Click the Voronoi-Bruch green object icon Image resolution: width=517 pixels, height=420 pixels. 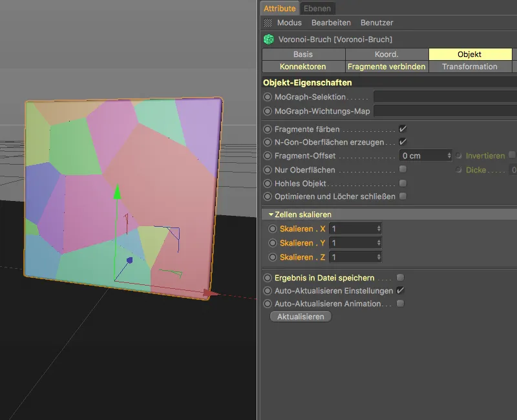pyautogui.click(x=269, y=39)
